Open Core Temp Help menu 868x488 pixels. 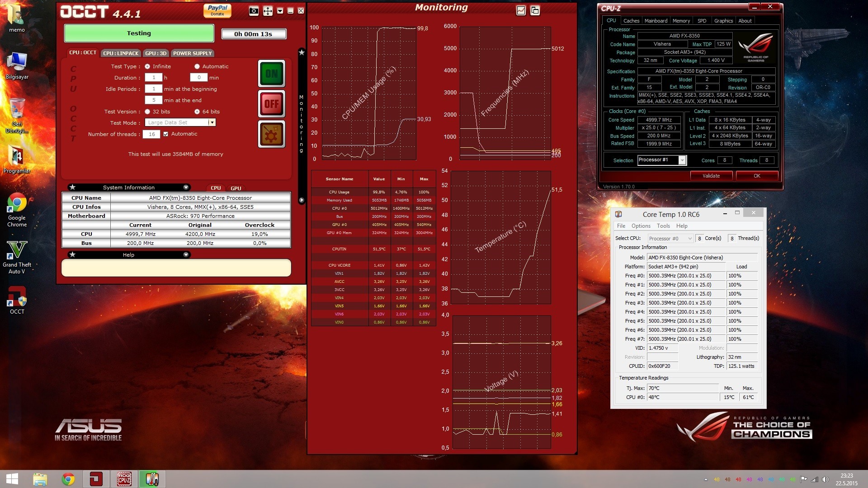[x=682, y=226]
